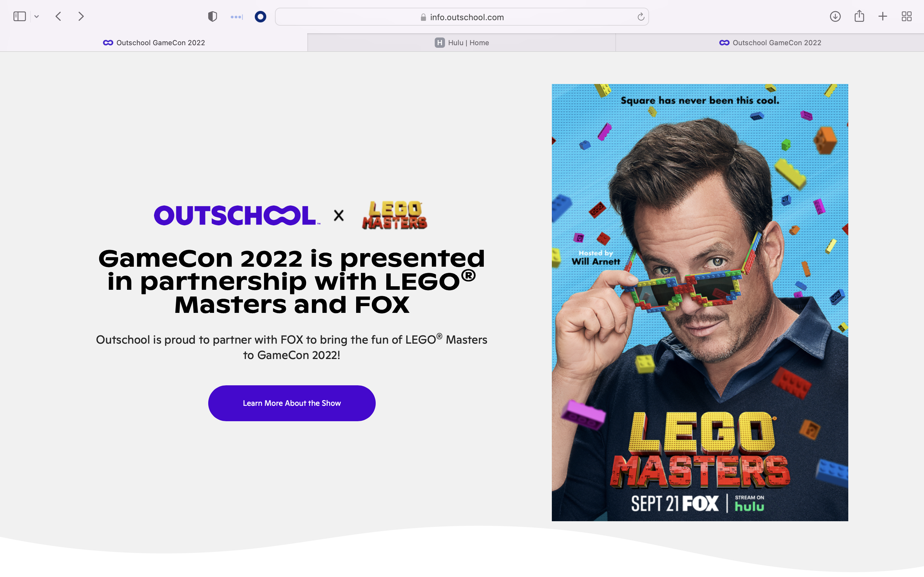Switch to the Hulu | Home tab
Image resolution: width=924 pixels, height=577 pixels.
tap(462, 43)
